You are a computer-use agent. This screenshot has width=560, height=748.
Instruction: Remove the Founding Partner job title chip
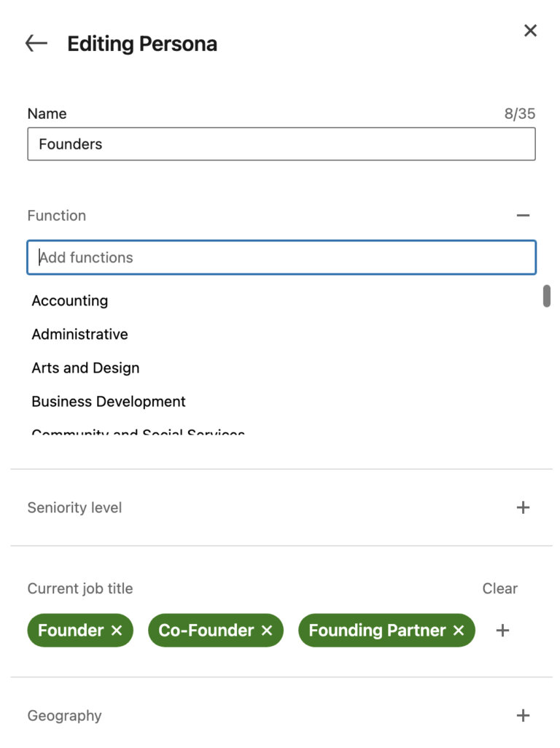(x=458, y=631)
